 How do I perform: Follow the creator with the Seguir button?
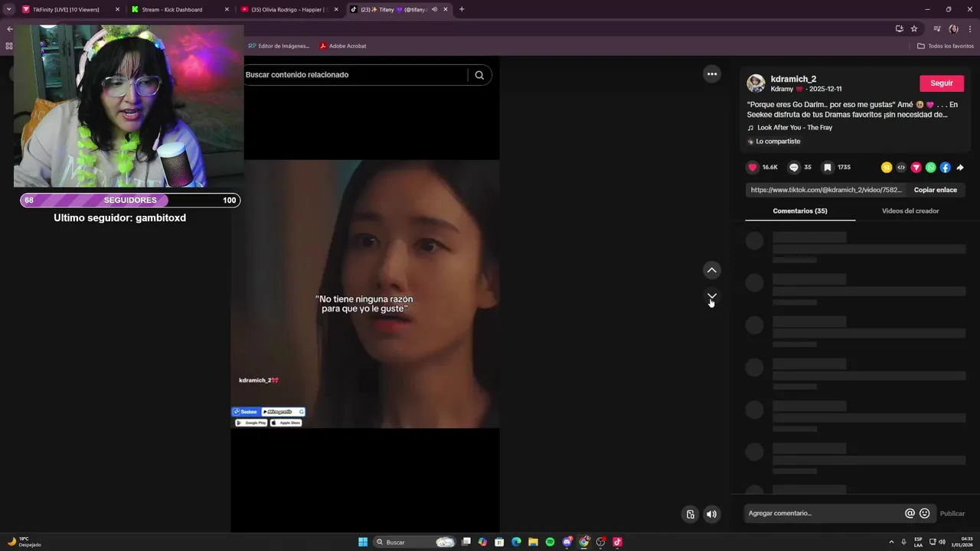coord(942,83)
